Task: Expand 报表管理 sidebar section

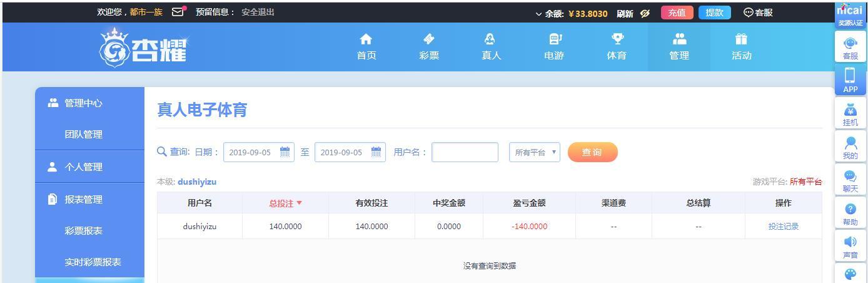Action: pyautogui.click(x=89, y=200)
